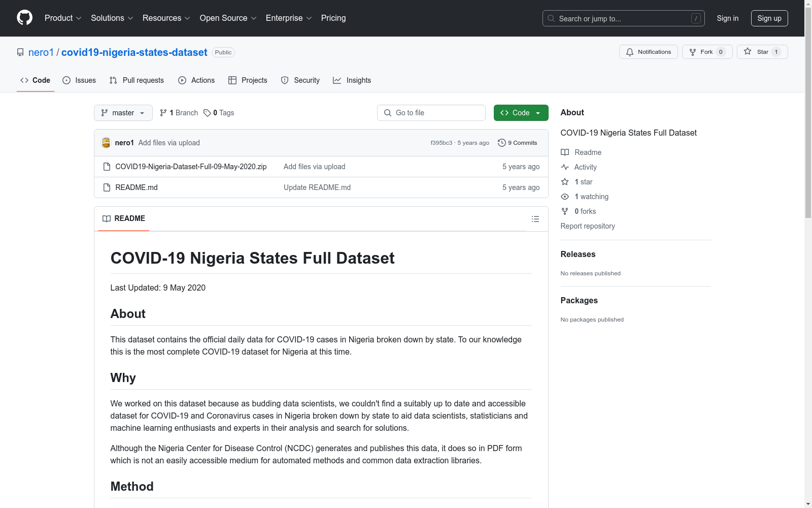Click the history clock icon by Commits
Viewport: 812px width, 508px height.
[502, 143]
